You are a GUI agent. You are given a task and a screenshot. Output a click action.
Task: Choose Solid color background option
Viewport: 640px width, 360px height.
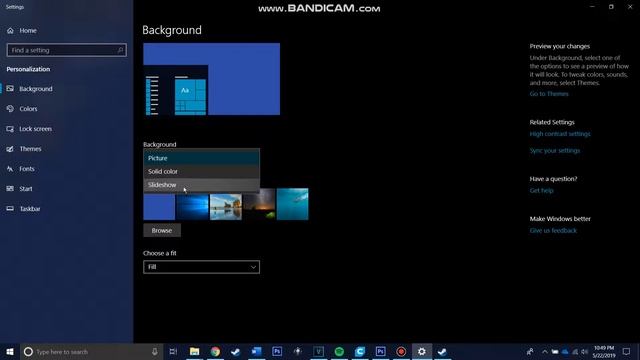click(201, 171)
